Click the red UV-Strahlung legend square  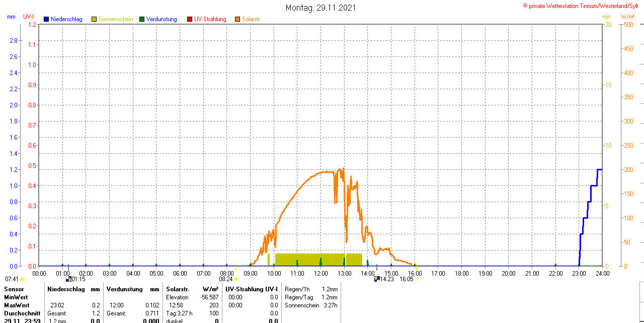click(190, 19)
